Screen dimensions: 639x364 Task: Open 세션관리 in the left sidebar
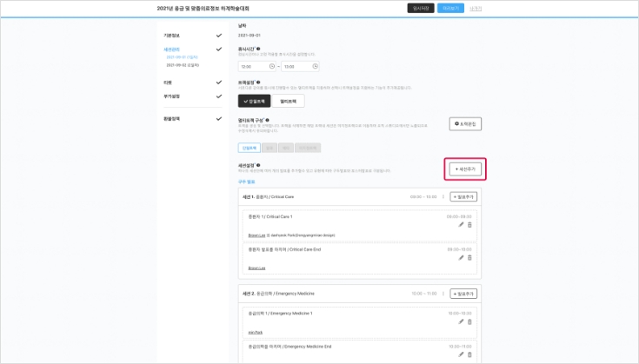click(x=172, y=50)
